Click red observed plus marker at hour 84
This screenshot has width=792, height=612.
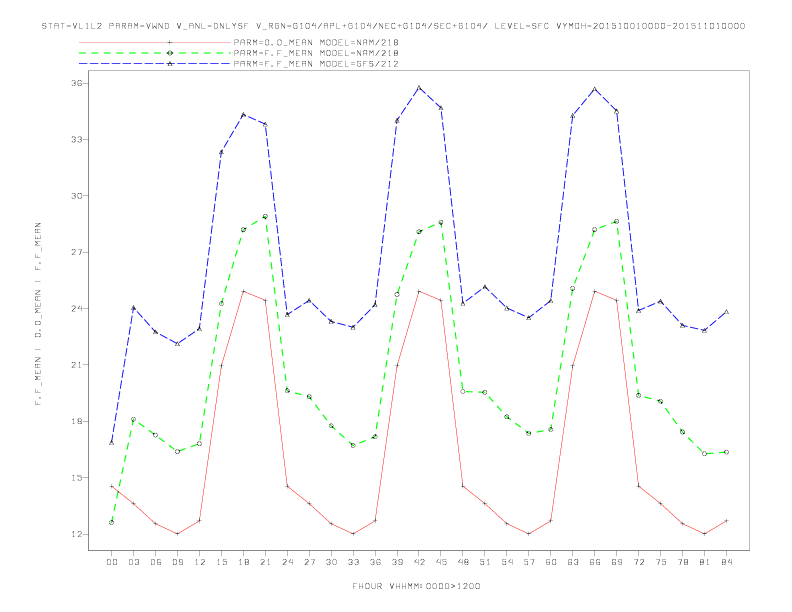(726, 521)
